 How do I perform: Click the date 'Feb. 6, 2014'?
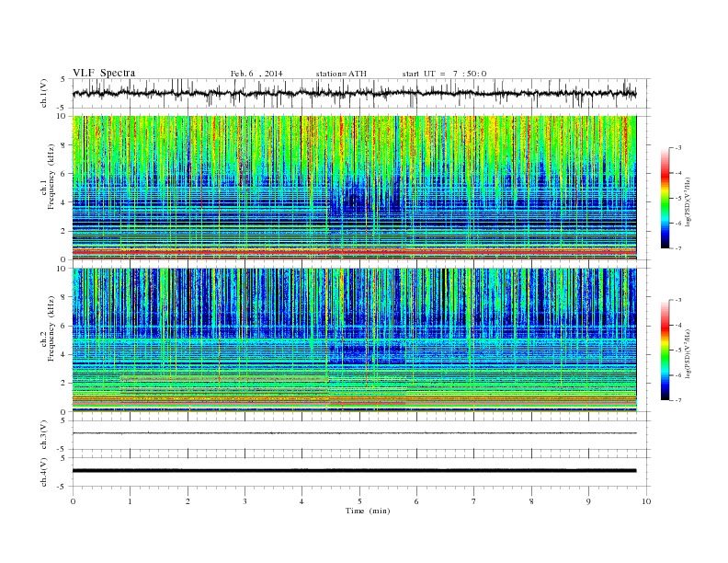(x=256, y=74)
